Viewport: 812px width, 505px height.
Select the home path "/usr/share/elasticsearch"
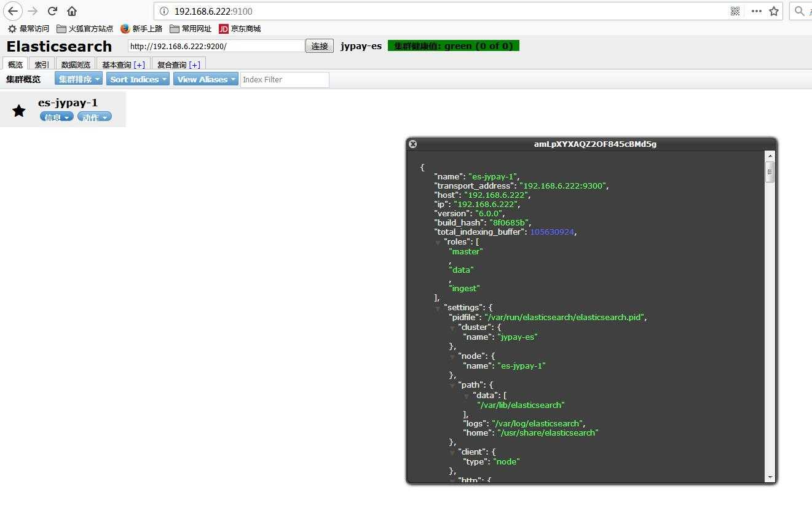click(548, 433)
